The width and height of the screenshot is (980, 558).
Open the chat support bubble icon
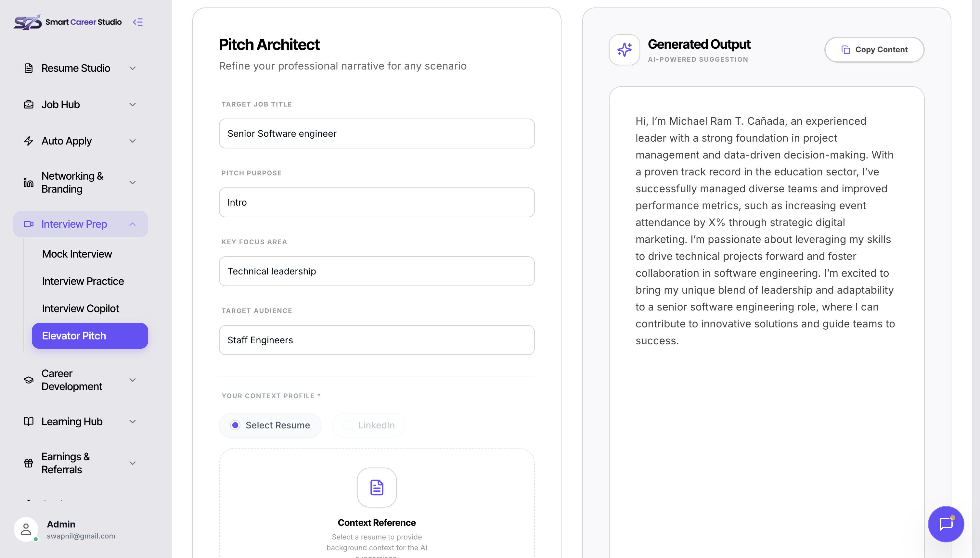point(946,524)
